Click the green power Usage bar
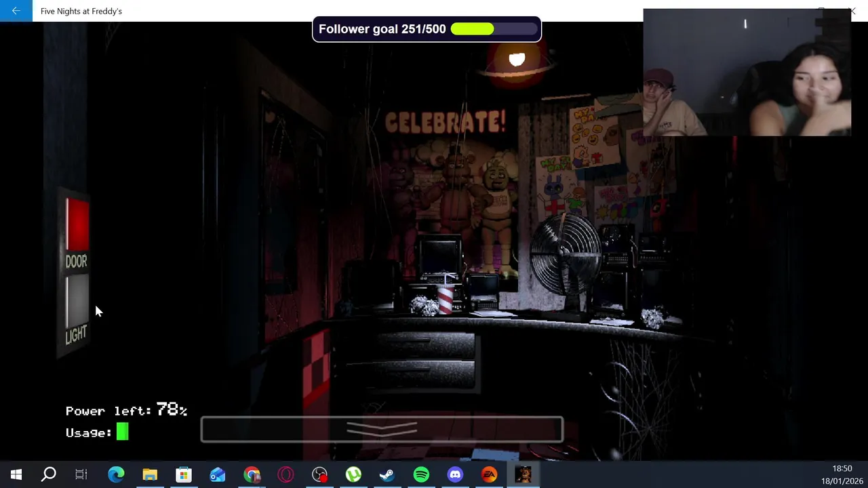 [x=122, y=432]
